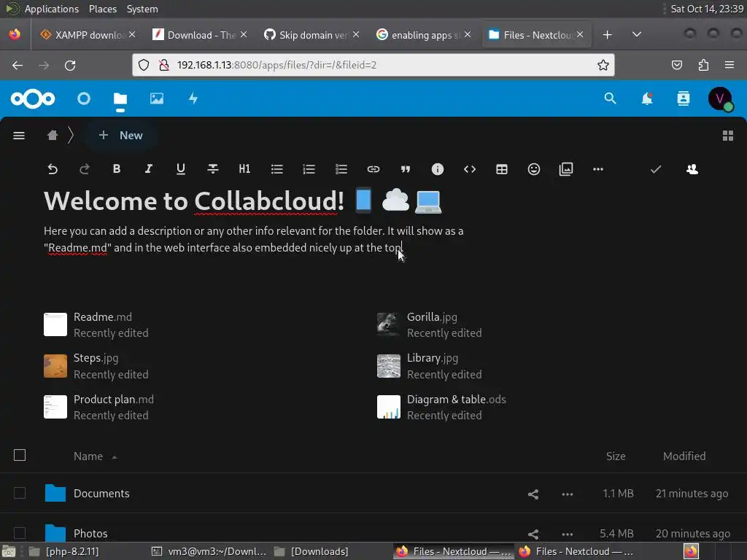
Task: Sort files by Modified column
Action: click(684, 456)
